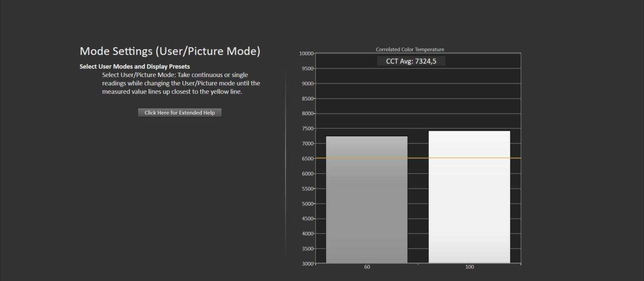Click the 3000 value on vertical axis

click(307, 264)
